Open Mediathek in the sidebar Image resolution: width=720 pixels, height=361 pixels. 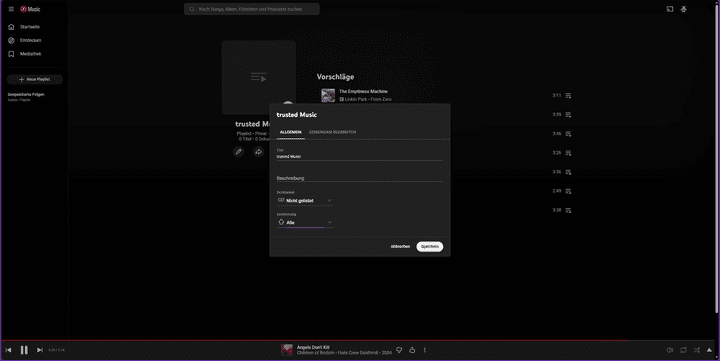pos(30,54)
